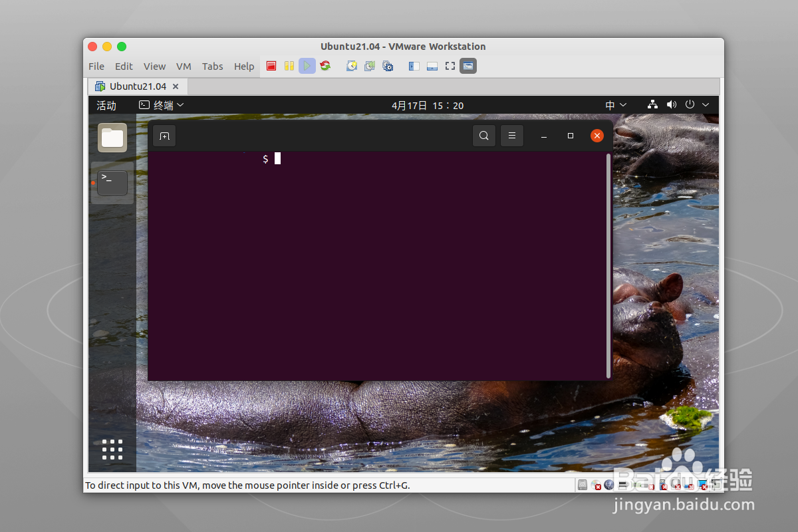Expand the 终端 menu in the top bar

coord(162,104)
